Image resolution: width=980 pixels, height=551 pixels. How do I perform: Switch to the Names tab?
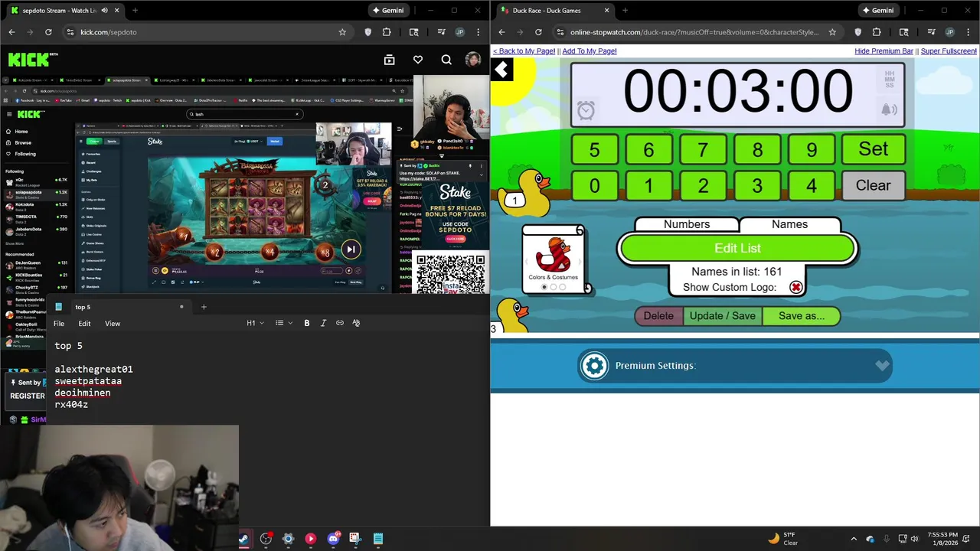pyautogui.click(x=789, y=224)
